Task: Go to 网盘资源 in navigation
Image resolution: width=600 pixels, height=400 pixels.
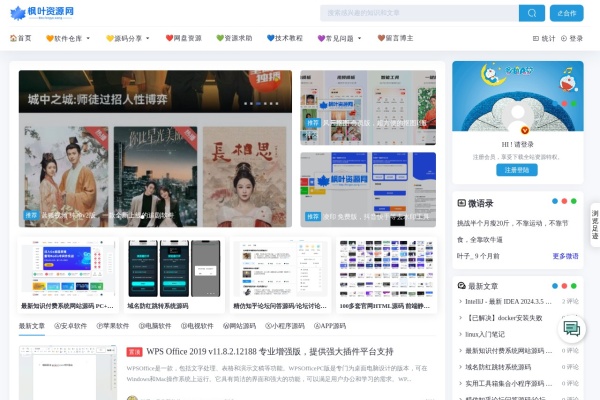Action: [183, 38]
